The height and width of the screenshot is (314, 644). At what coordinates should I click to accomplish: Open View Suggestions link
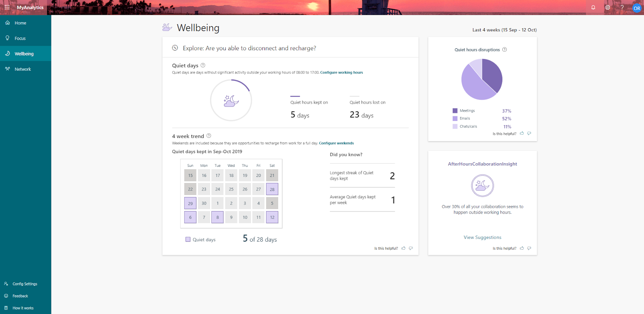pos(482,237)
